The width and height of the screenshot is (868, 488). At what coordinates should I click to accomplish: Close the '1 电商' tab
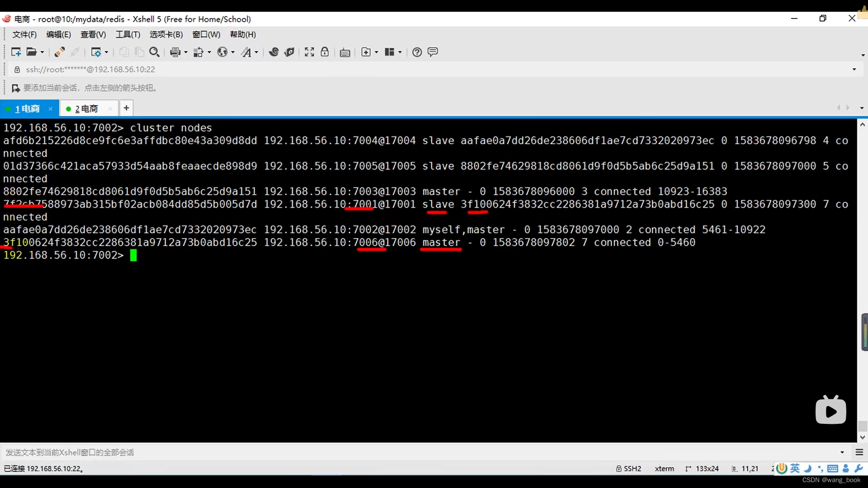(x=51, y=108)
